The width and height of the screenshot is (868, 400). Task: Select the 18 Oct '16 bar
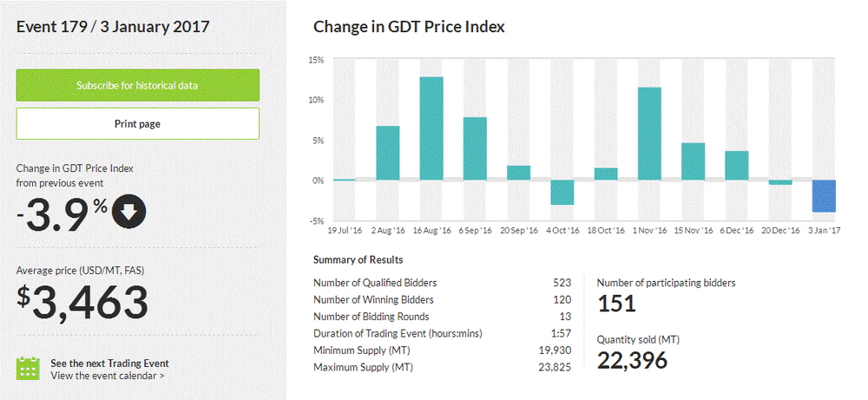(606, 174)
